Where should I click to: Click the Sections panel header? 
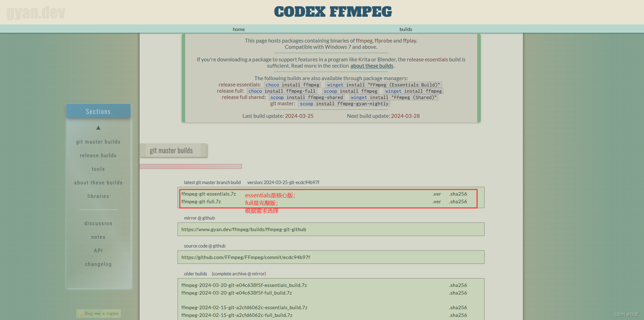click(99, 111)
